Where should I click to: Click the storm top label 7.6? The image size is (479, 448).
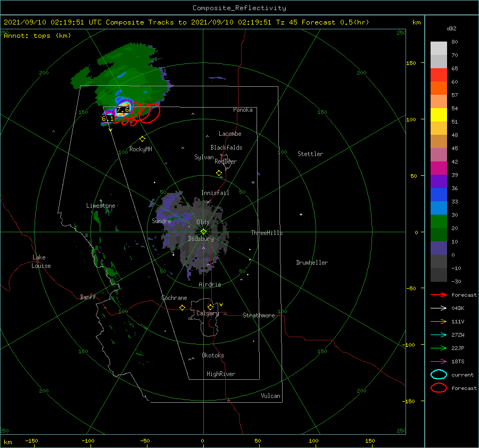(x=123, y=110)
